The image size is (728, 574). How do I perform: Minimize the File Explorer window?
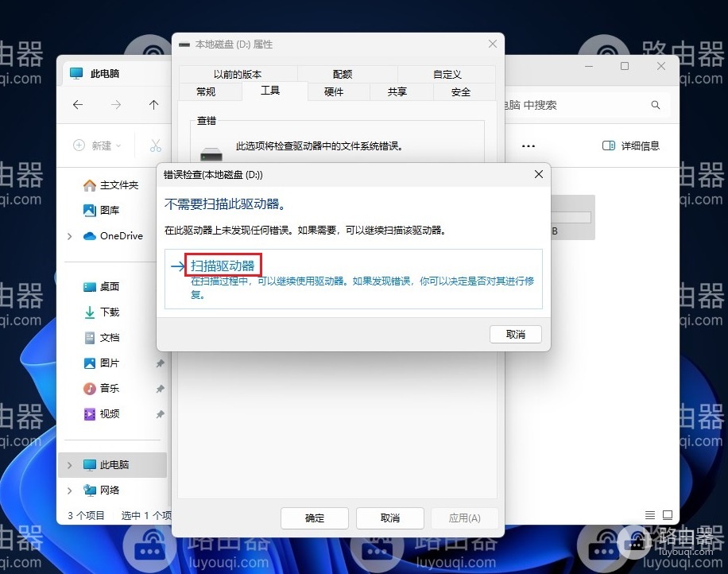point(589,67)
